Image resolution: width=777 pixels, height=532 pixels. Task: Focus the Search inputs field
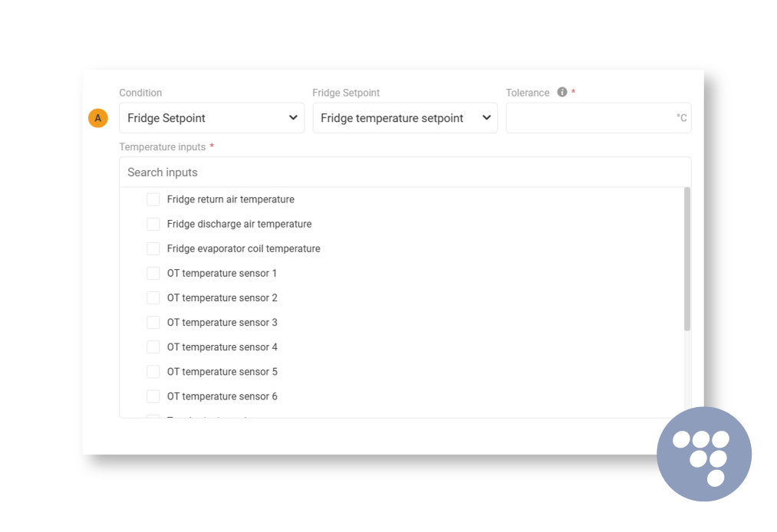coord(405,172)
